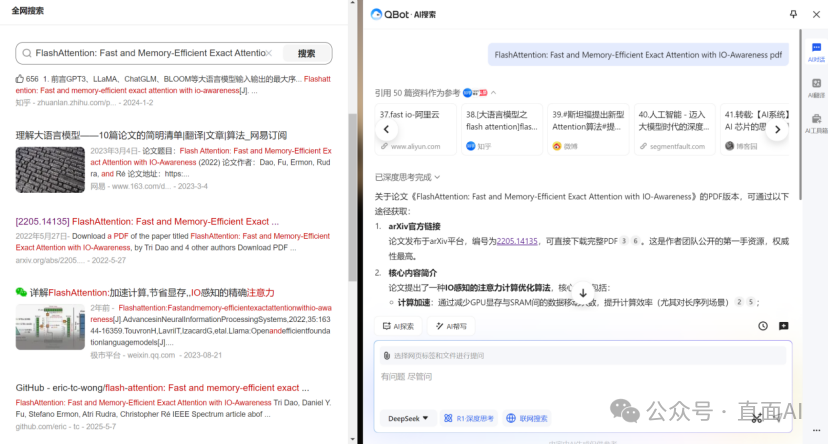Viewport: 828px width, 444px height.
Task: Open the keyboard thumbnail of 网易 result
Action: [50, 169]
